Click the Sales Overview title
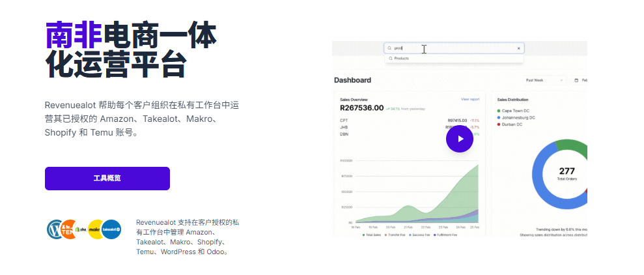 click(x=354, y=100)
